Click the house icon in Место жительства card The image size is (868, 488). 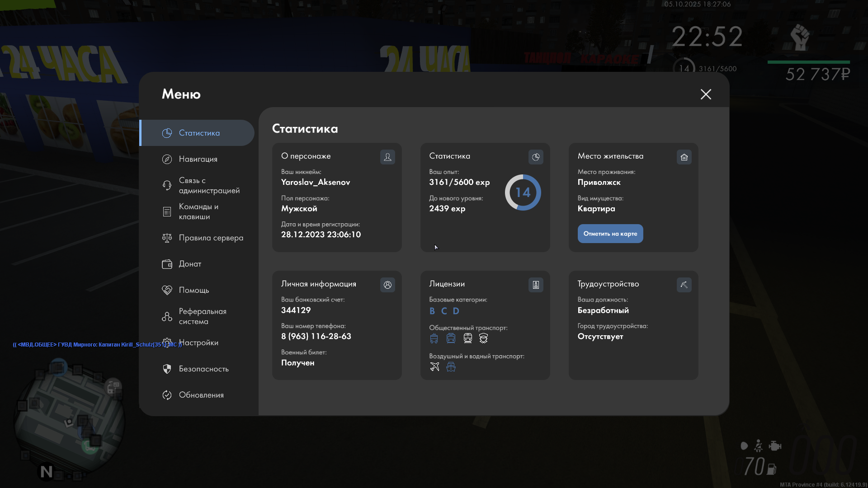[x=684, y=157]
